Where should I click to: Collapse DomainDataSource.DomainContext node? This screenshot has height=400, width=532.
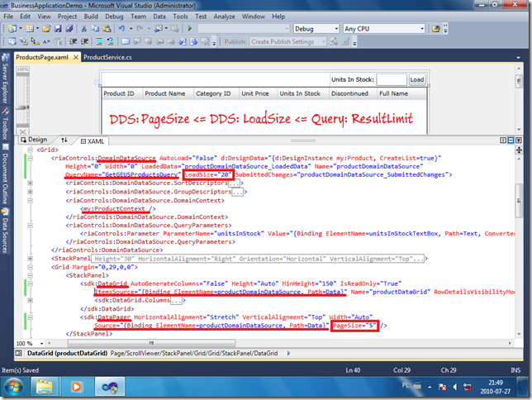tap(31, 201)
